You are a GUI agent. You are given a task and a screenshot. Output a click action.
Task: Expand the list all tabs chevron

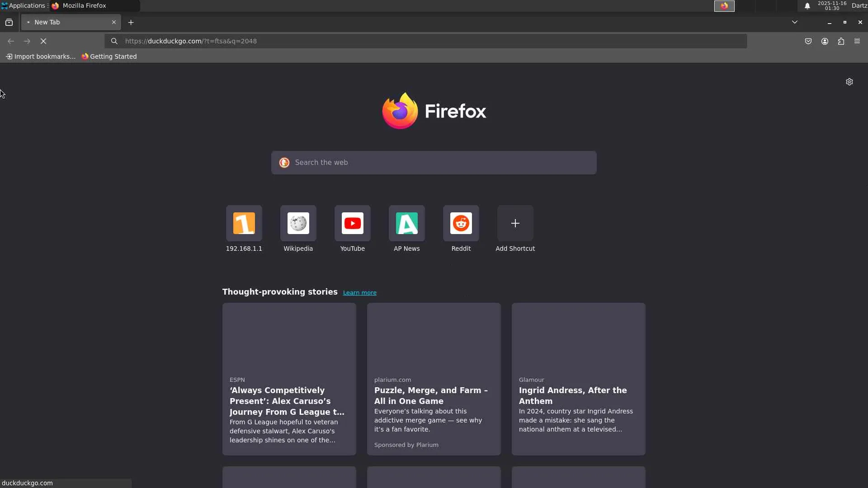point(794,22)
